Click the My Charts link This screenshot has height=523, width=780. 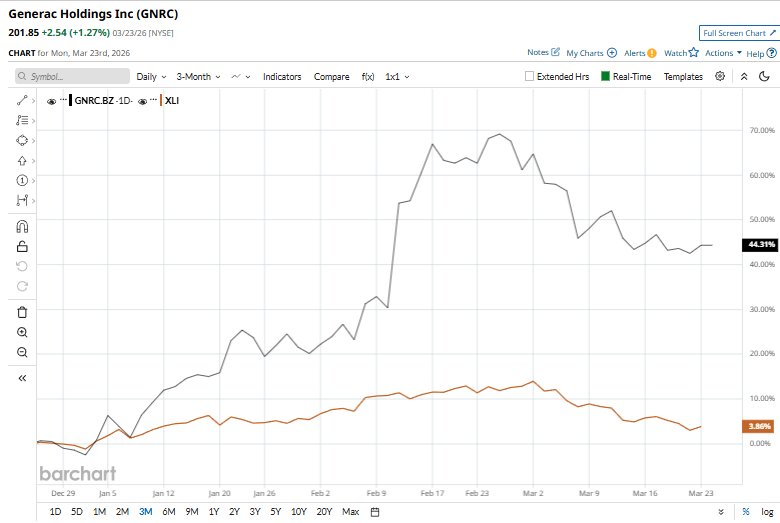tap(585, 53)
